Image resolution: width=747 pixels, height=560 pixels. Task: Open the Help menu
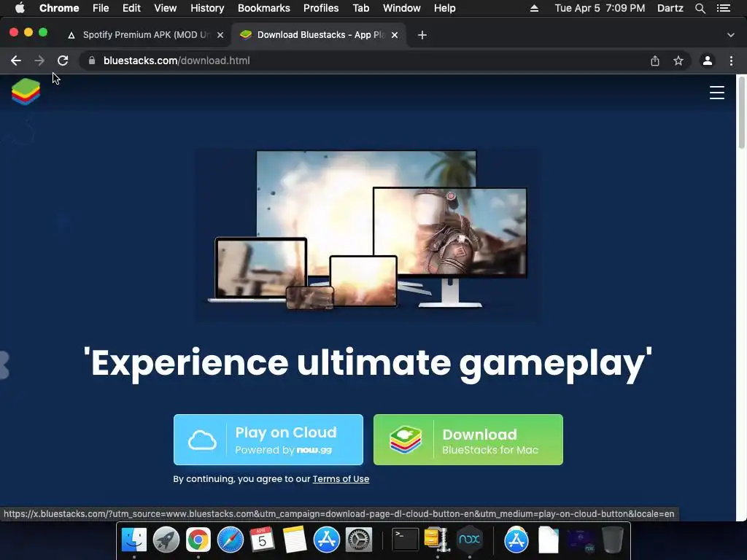[444, 8]
